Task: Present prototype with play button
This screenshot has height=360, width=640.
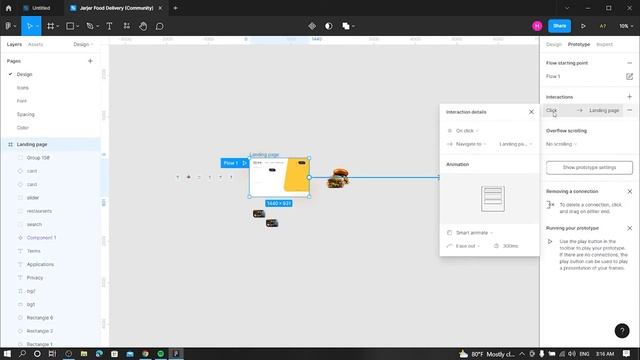Action: tap(583, 26)
